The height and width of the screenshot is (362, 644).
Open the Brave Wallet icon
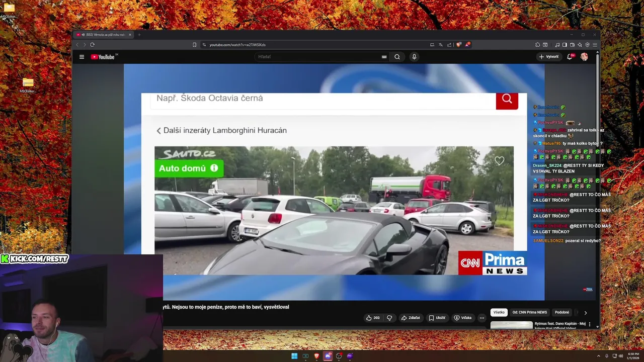(572, 45)
